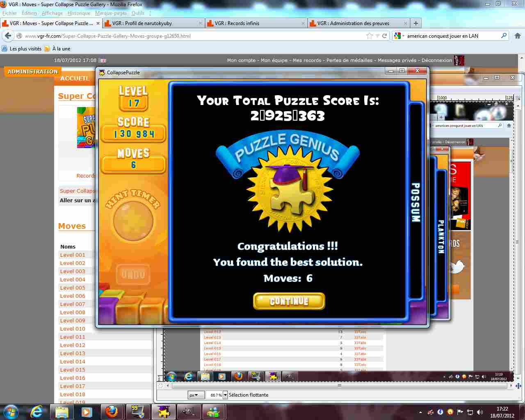Screen dimensions: 525x420
Task: Open the search engine selector dropdown
Action: point(398,36)
